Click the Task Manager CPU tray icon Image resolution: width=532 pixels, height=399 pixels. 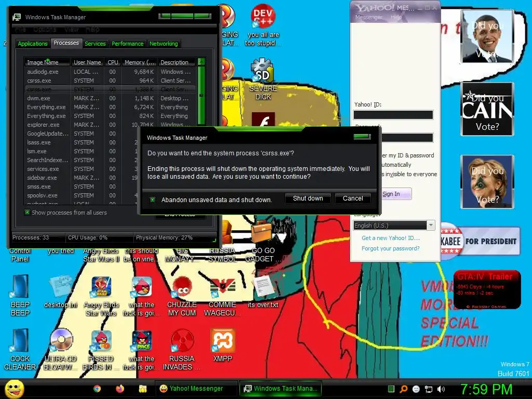tap(391, 389)
